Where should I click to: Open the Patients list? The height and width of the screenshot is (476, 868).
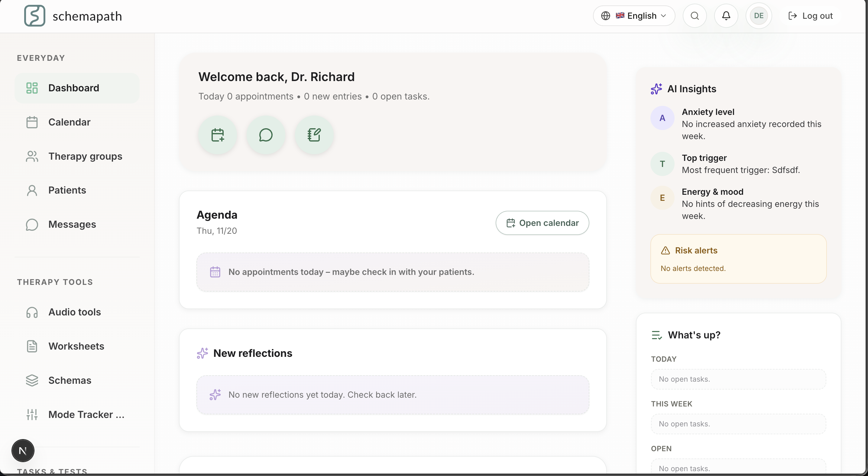67,190
